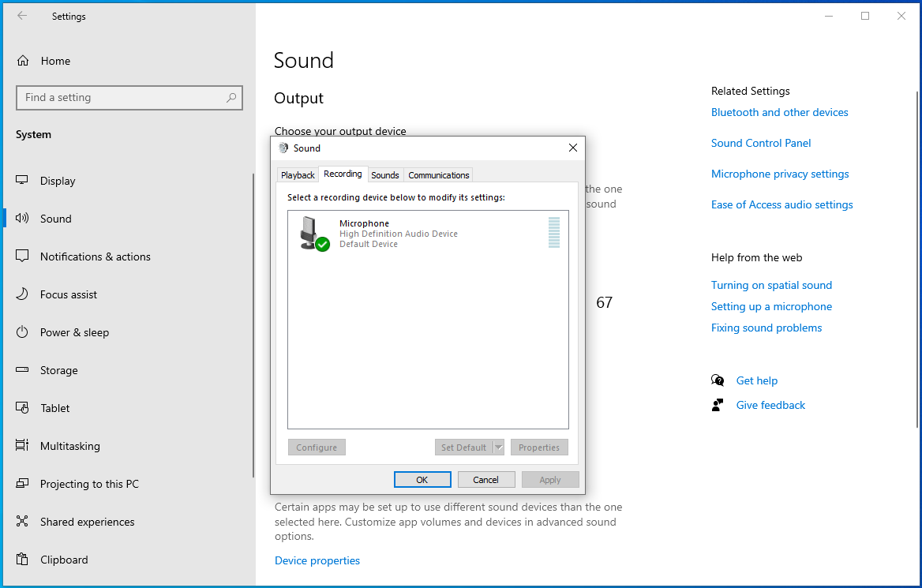Open Device properties link
Image resolution: width=922 pixels, height=588 pixels.
(317, 560)
